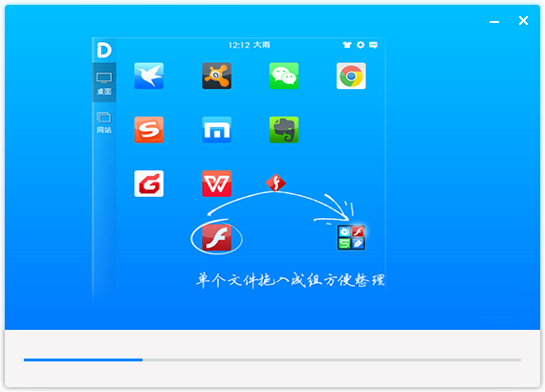Open the settings gear icon
545x392 pixels.
360,45
